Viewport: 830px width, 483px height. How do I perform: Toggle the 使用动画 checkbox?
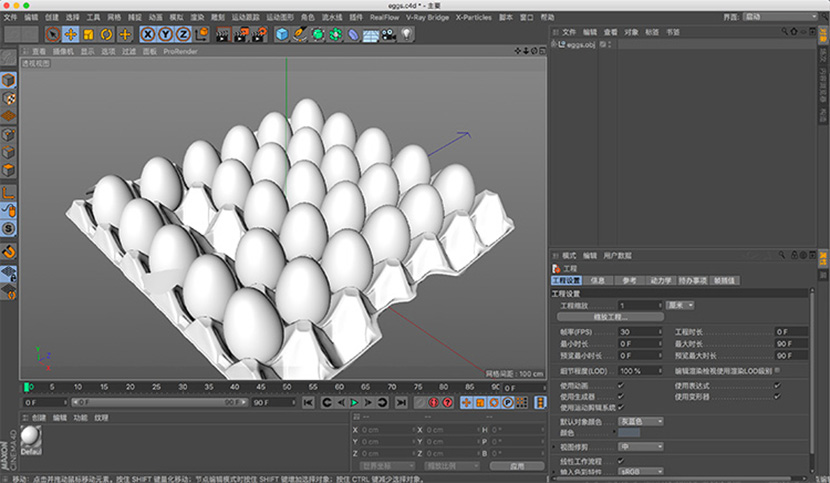pos(621,385)
